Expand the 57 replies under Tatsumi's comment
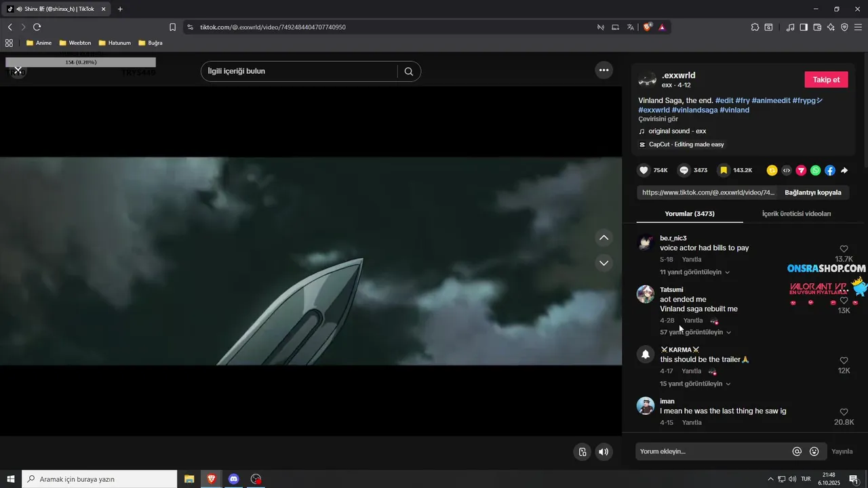This screenshot has width=868, height=488. pyautogui.click(x=696, y=332)
